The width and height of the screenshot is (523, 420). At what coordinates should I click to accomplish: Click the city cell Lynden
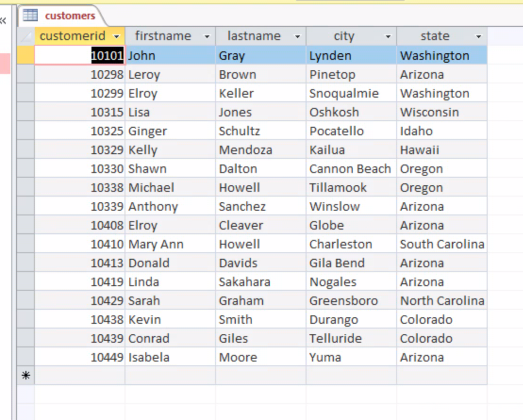(x=351, y=55)
